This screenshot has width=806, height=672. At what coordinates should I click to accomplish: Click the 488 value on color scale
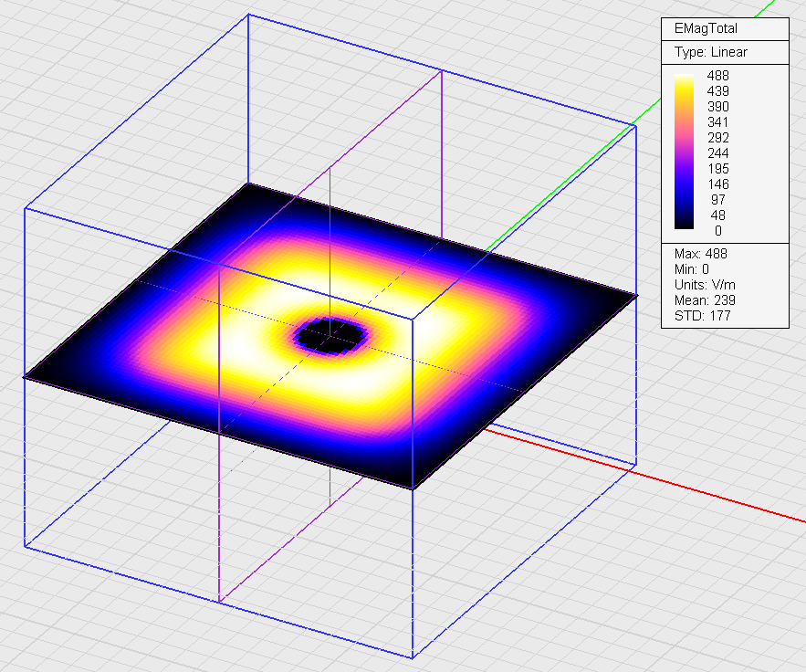(x=717, y=75)
